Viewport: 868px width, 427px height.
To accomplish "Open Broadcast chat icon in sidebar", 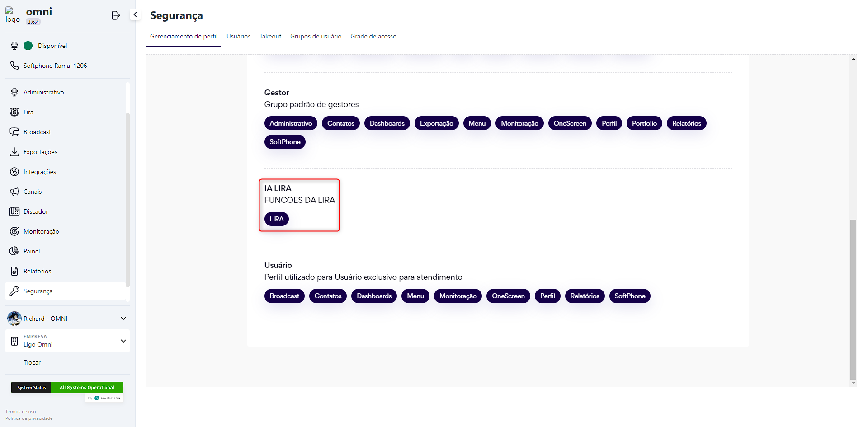I will 14,132.
